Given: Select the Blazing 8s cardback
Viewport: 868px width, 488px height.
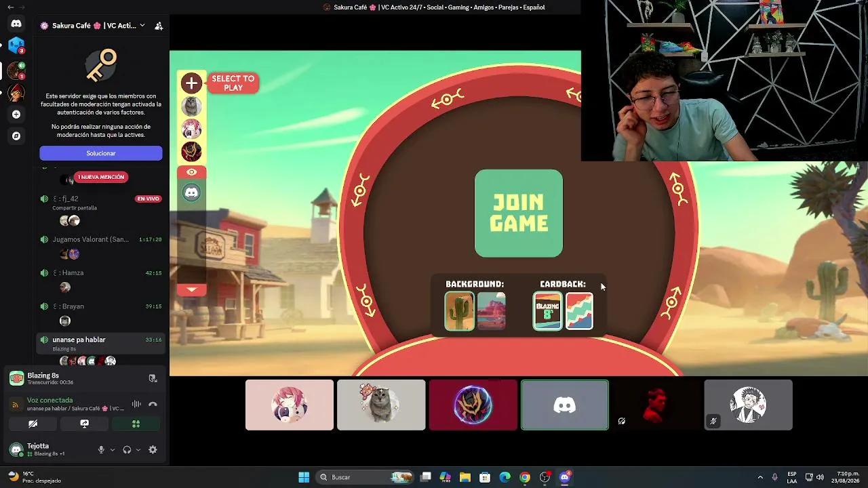Looking at the screenshot, I should click(548, 311).
